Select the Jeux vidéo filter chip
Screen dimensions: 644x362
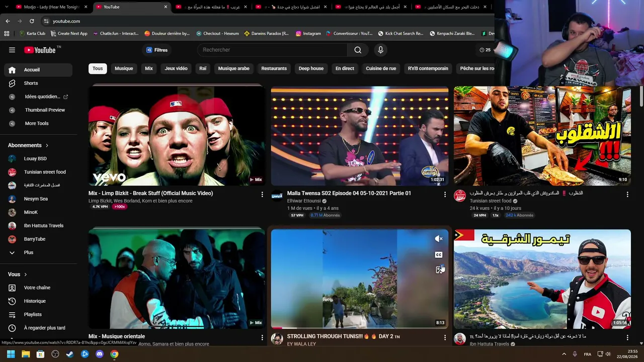[x=176, y=68]
